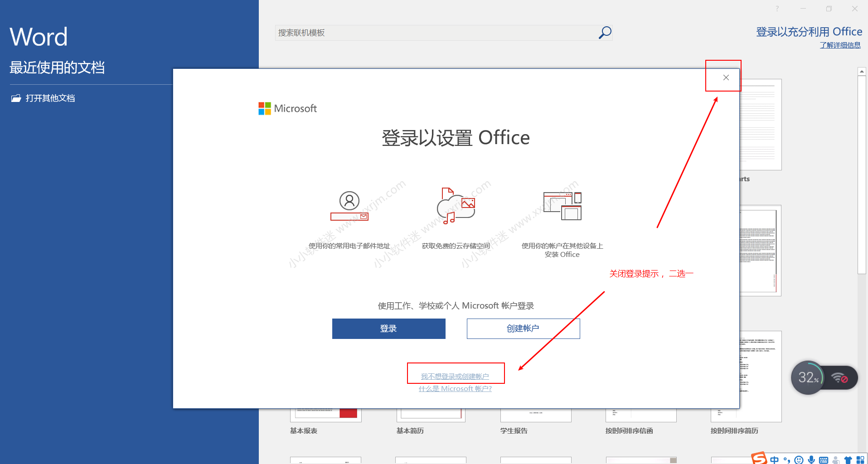Viewport: 868px width, 464px height.
Task: Click the template list scrollbar thumb
Action: point(862,174)
